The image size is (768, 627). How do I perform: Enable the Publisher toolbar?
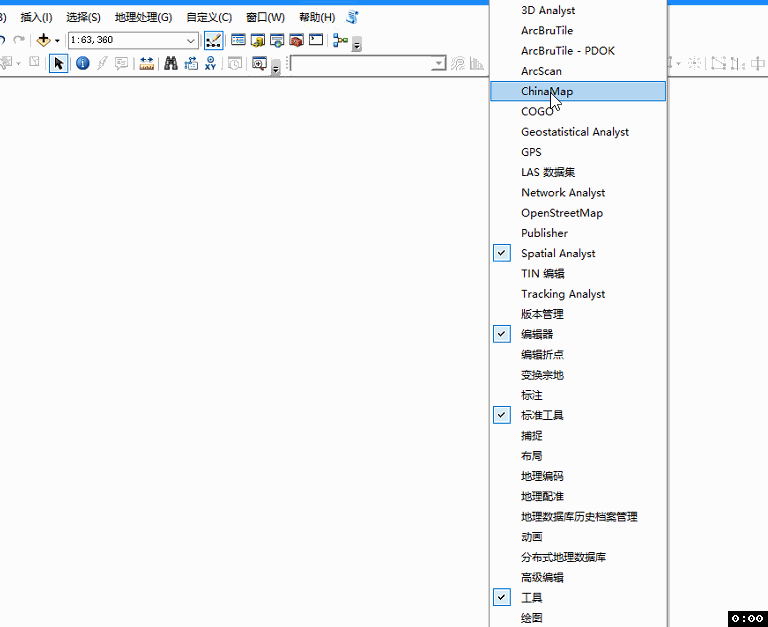(578, 233)
